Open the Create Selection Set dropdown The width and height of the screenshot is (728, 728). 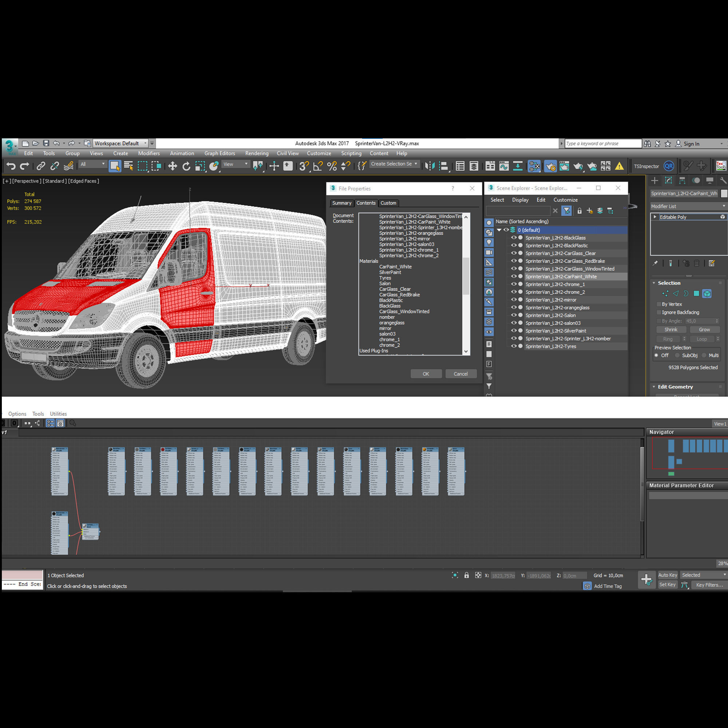tap(394, 164)
